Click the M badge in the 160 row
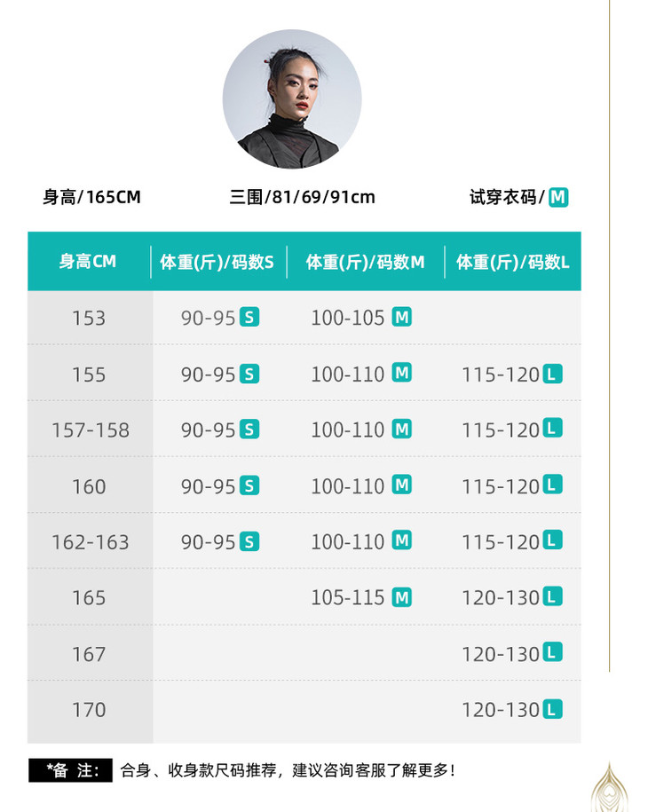Image resolution: width=648 pixels, height=812 pixels. (402, 485)
